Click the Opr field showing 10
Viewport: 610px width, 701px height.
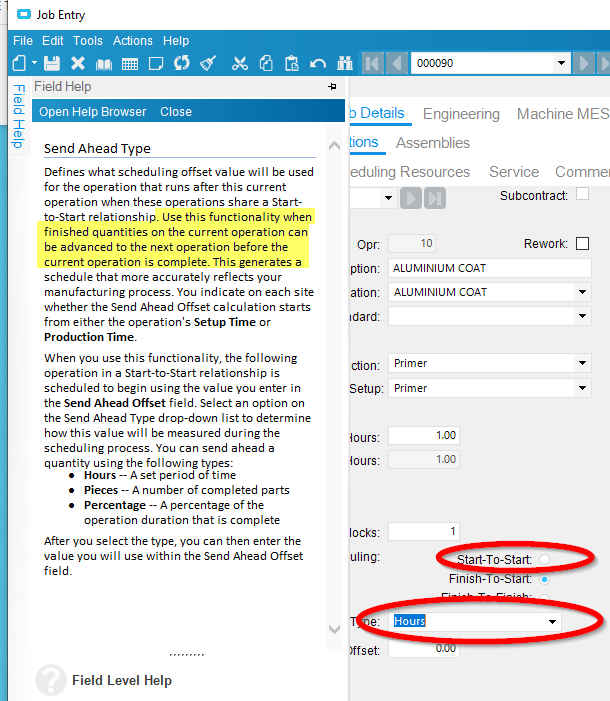click(x=412, y=244)
